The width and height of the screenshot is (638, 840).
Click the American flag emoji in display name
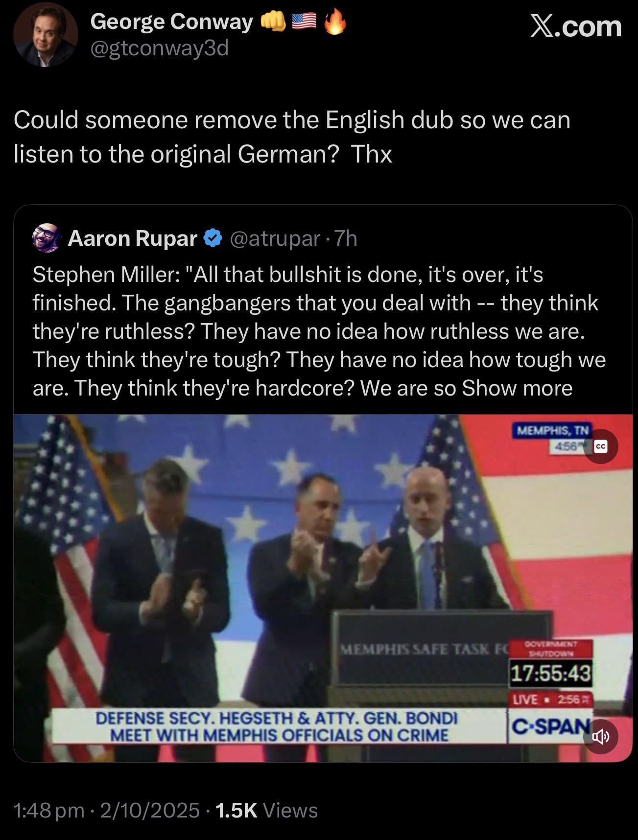pos(304,22)
